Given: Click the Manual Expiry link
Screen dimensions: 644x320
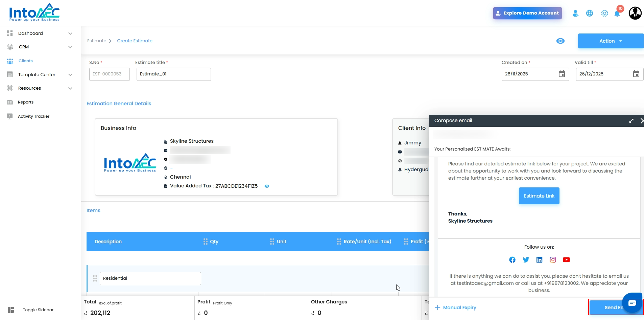Looking at the screenshot, I should [456, 307].
